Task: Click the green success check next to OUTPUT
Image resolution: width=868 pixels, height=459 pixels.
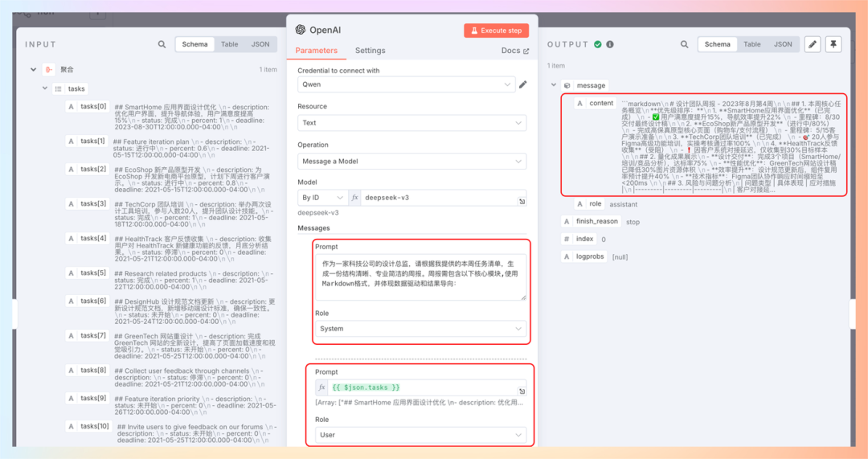Action: click(x=598, y=44)
